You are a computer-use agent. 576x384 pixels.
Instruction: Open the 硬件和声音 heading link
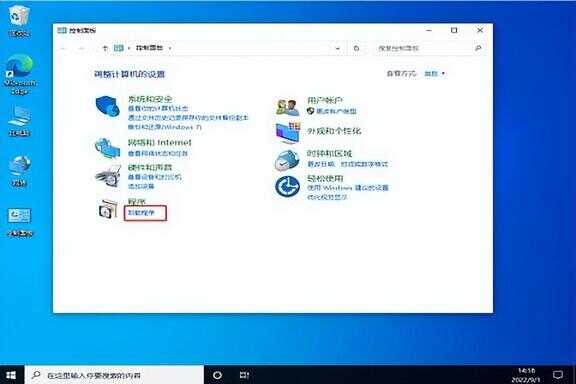click(x=150, y=167)
